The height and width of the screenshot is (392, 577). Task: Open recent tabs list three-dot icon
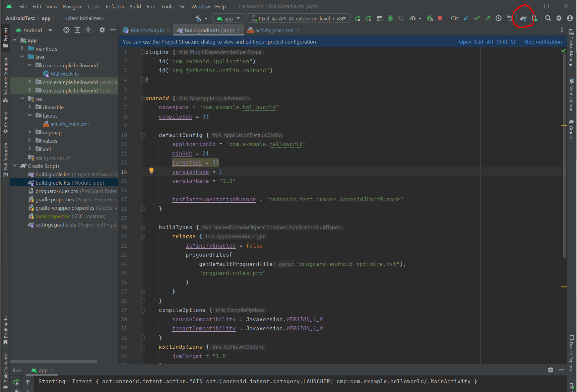point(562,30)
